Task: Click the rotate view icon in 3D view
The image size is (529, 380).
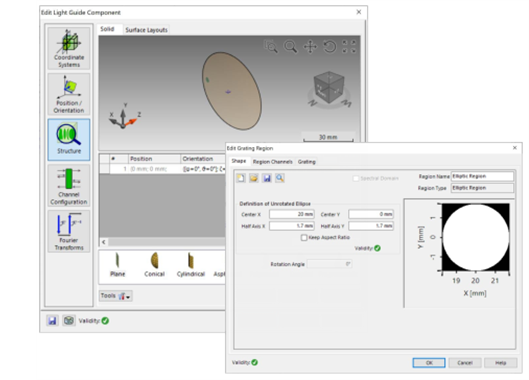Action: (x=330, y=47)
